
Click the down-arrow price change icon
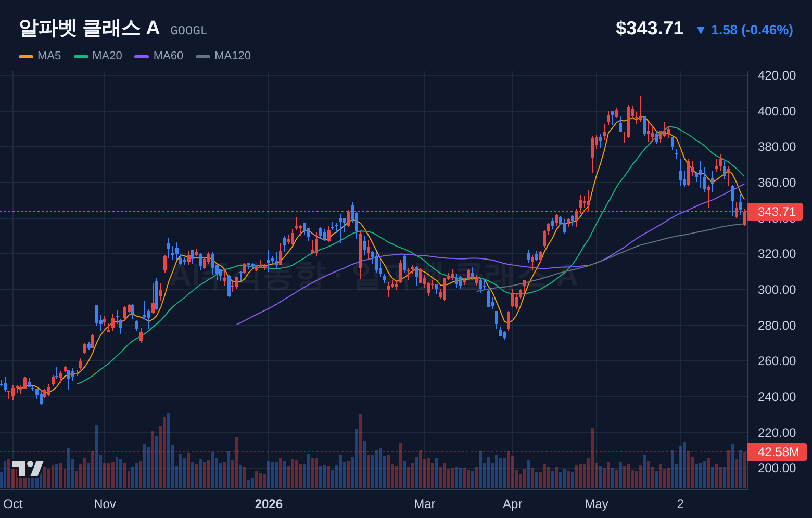tap(701, 30)
